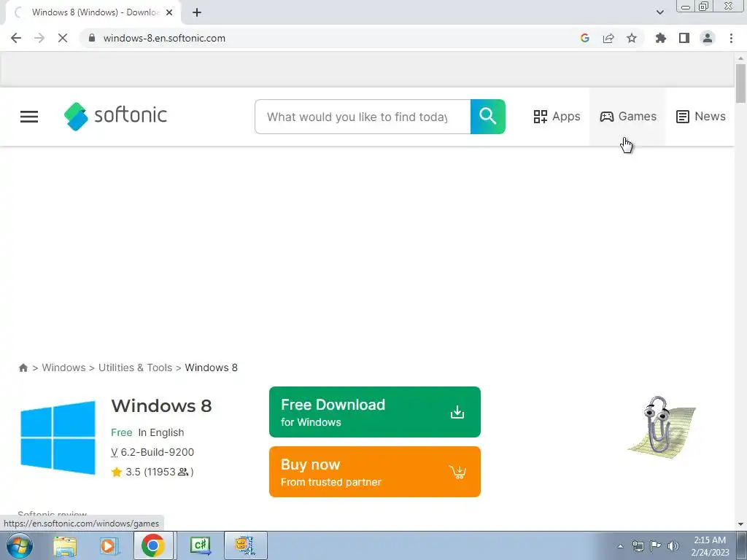The width and height of the screenshot is (747, 560).
Task: Open the News section
Action: (x=701, y=117)
